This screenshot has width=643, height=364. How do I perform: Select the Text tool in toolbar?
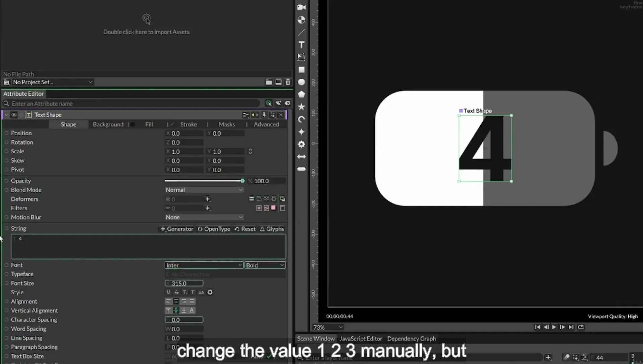(301, 45)
